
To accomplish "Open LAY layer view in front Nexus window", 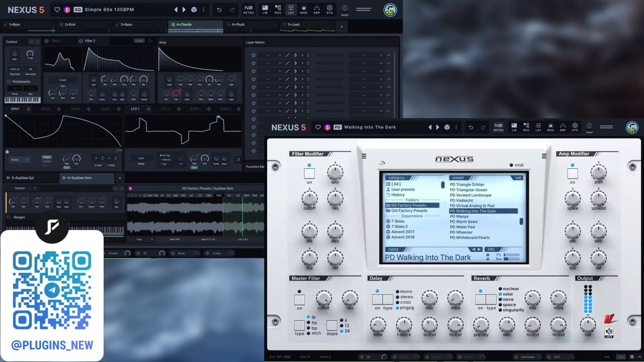I will coord(538,127).
